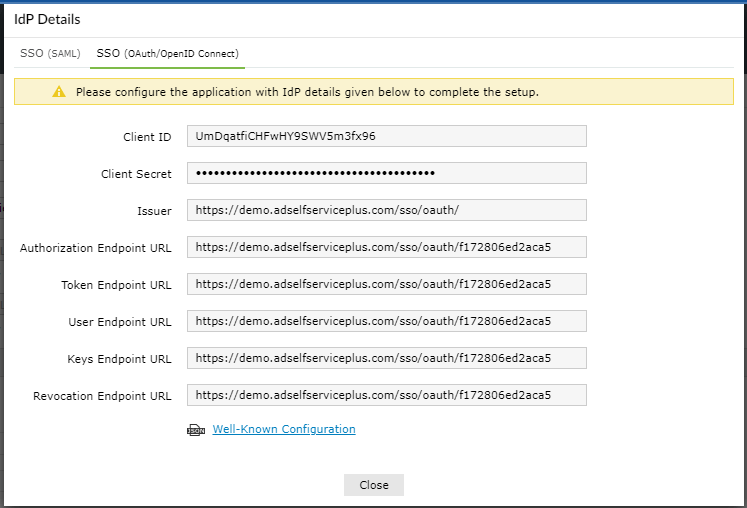Screen dimensions: 747x508
Task: Click the User Endpoint URL field
Action: coord(386,321)
